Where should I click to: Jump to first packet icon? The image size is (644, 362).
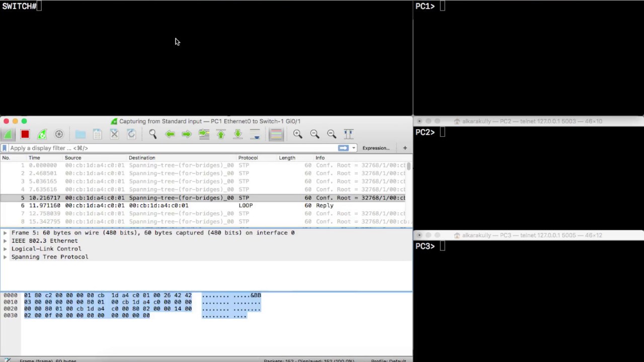point(221,134)
